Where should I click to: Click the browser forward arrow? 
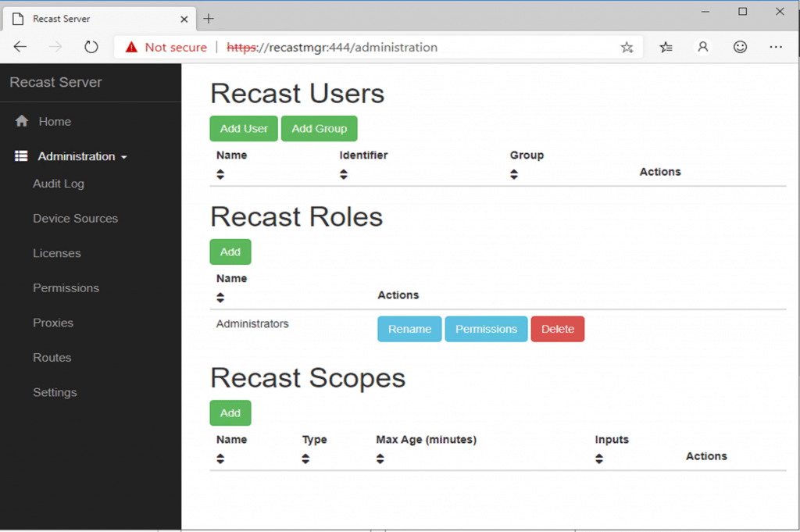55,47
